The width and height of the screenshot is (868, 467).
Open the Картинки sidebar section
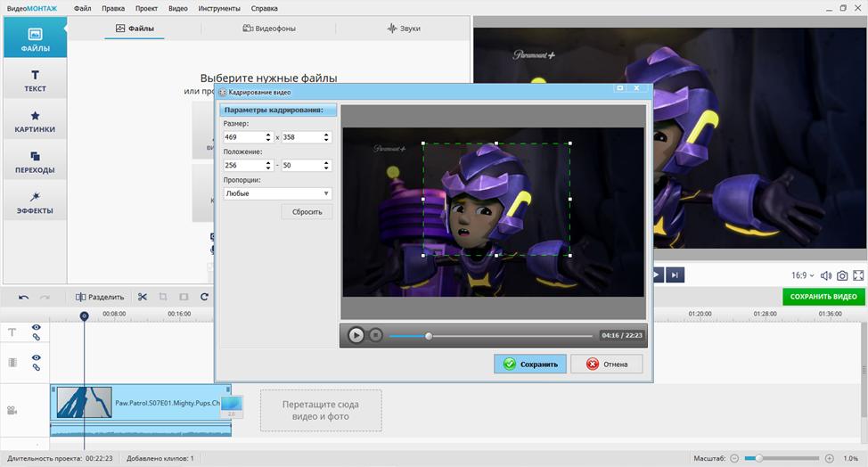tap(35, 121)
